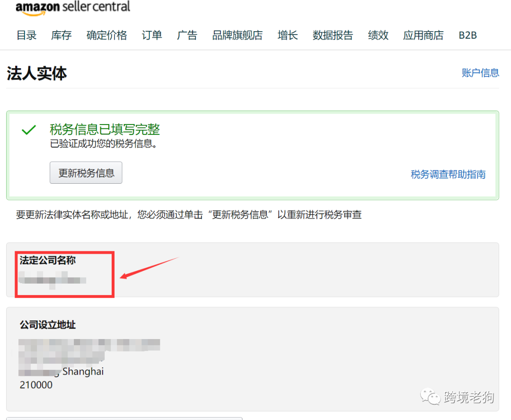Viewport: 511px width, 420px height.
Task: Open the 订单 navigation item
Action: point(151,35)
